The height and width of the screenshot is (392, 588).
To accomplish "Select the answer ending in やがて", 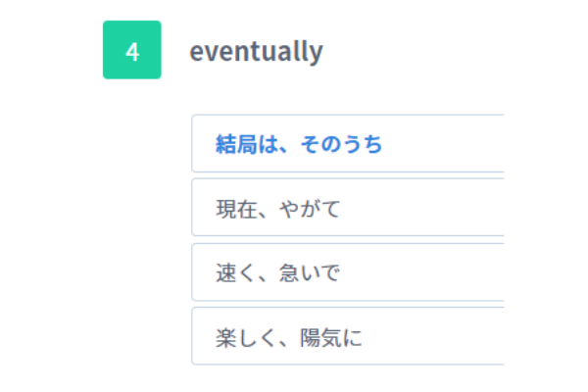I will [x=278, y=208].
